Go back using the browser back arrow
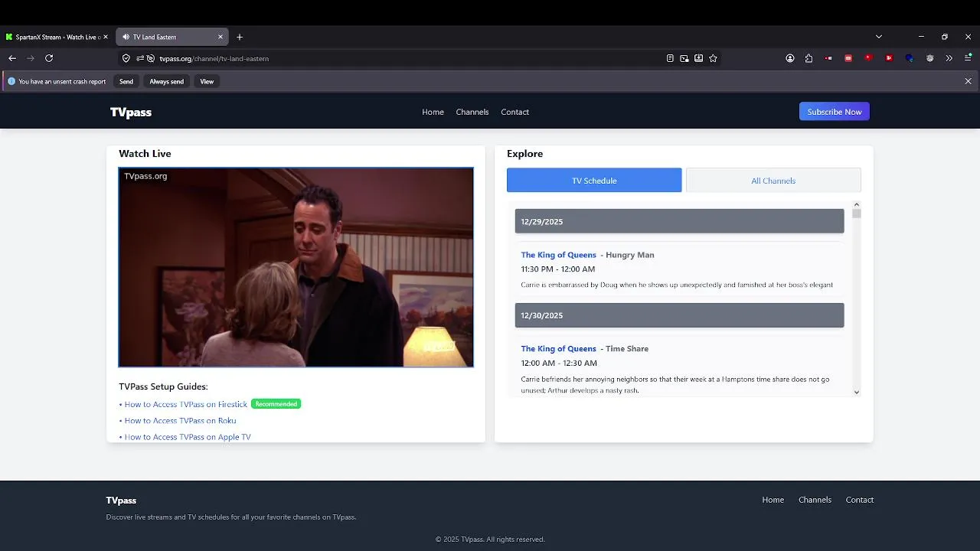 pos(12,58)
